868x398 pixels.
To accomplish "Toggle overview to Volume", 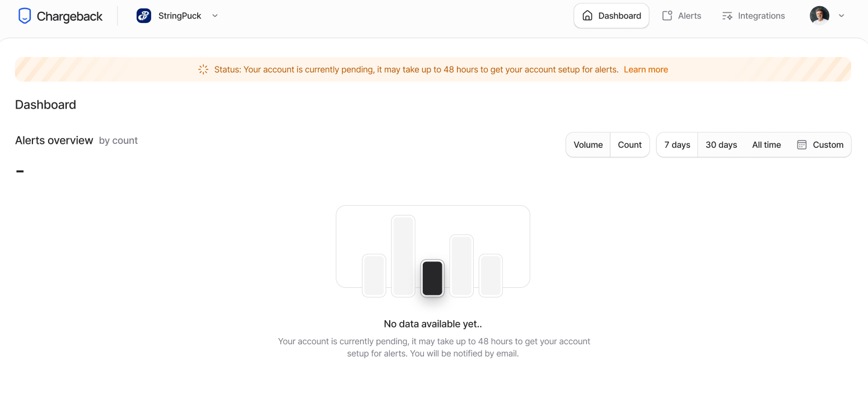I will (x=588, y=144).
